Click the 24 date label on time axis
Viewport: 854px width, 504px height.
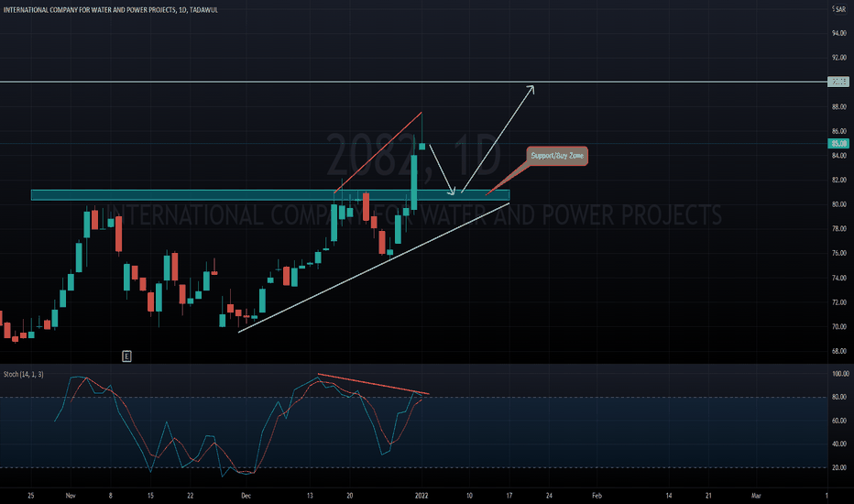click(x=549, y=496)
